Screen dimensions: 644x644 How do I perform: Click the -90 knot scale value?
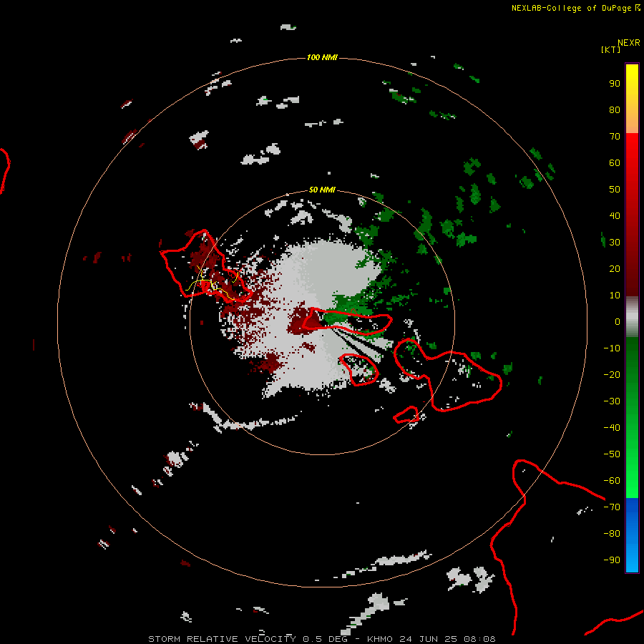click(612, 560)
